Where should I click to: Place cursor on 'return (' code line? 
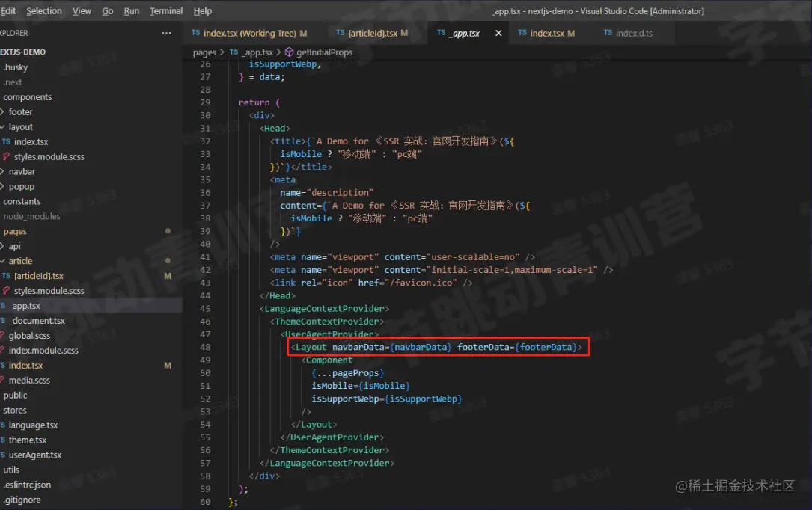(x=259, y=102)
